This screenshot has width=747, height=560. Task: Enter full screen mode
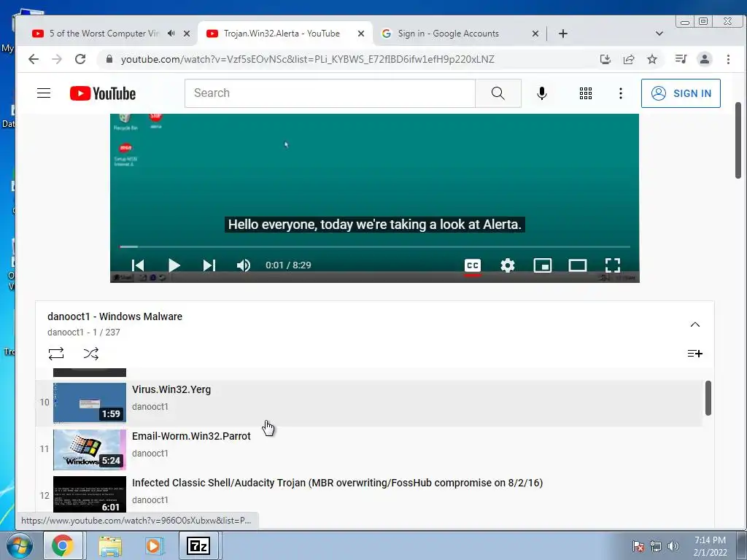click(613, 265)
